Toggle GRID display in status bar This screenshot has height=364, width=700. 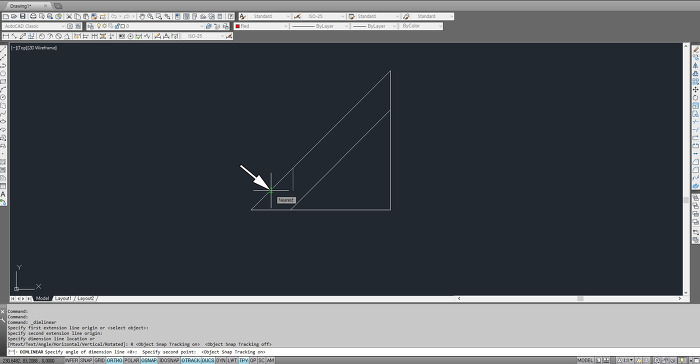(99, 360)
